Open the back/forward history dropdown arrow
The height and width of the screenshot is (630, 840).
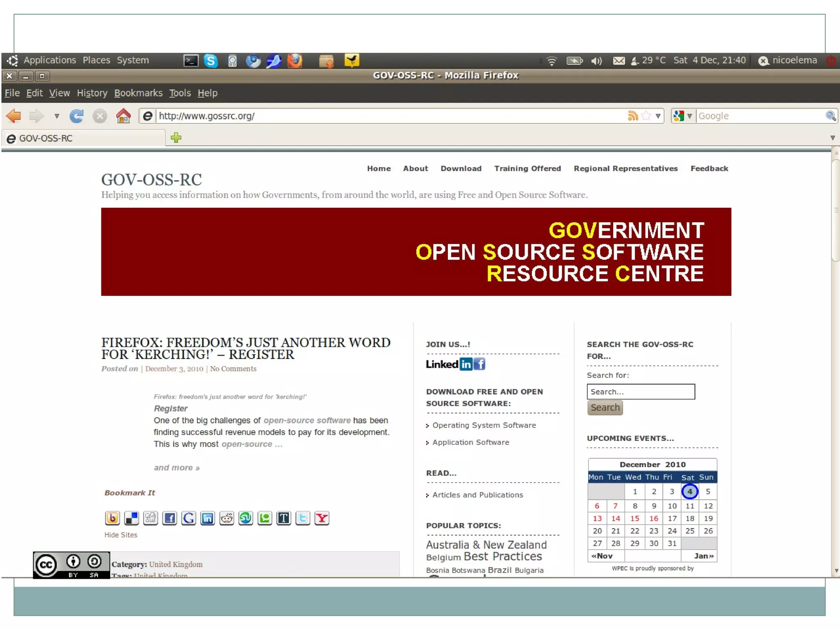coord(57,116)
